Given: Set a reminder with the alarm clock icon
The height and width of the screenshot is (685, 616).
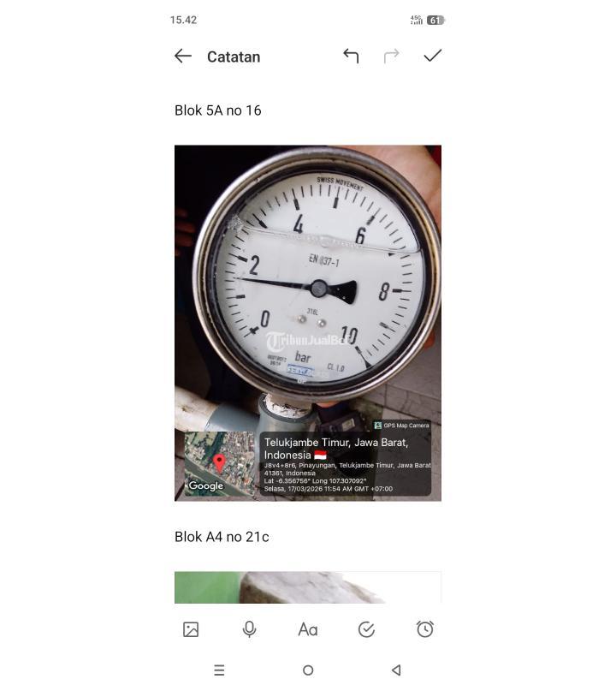Looking at the screenshot, I should pyautogui.click(x=424, y=629).
